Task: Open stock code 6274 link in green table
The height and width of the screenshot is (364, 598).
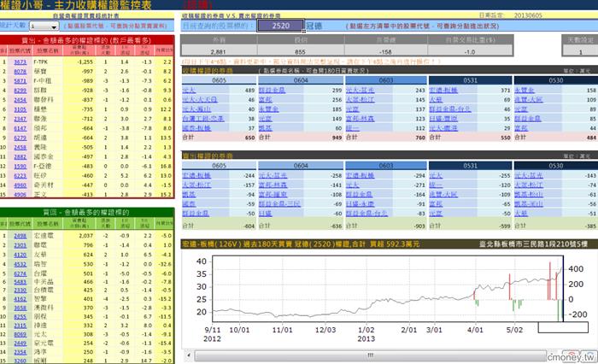Action: [x=21, y=273]
